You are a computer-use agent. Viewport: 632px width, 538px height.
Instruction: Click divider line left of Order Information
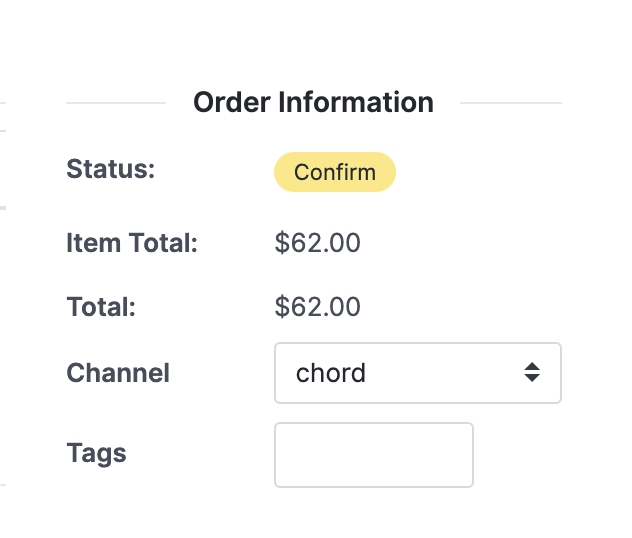115,102
